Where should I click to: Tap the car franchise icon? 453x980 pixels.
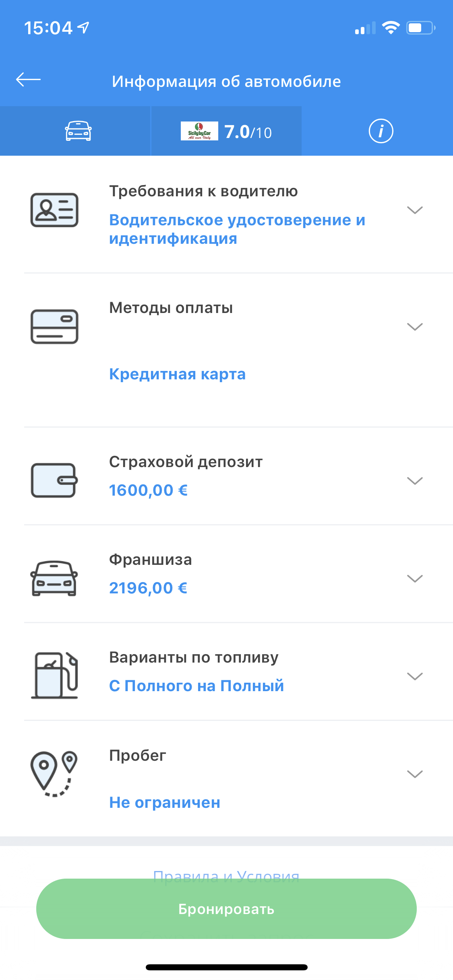point(54,578)
